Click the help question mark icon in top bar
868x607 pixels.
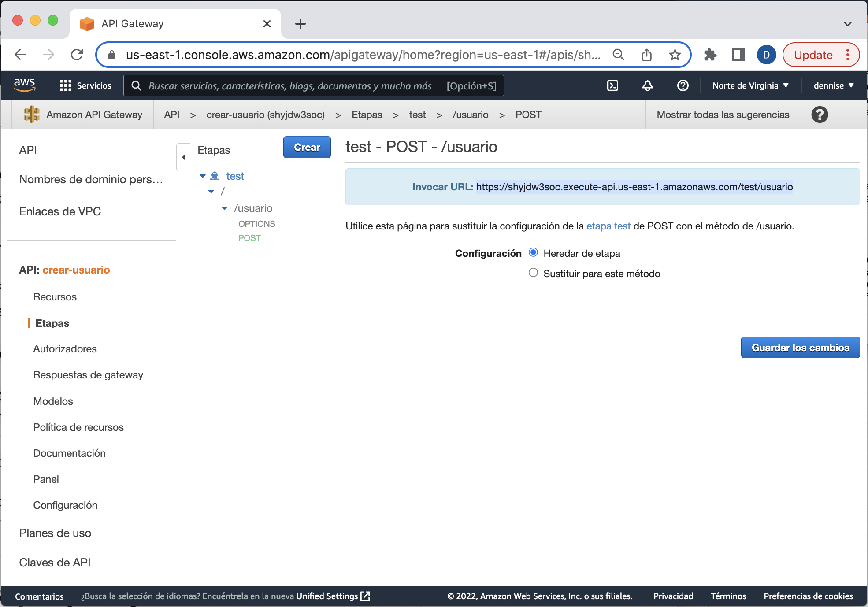682,85
